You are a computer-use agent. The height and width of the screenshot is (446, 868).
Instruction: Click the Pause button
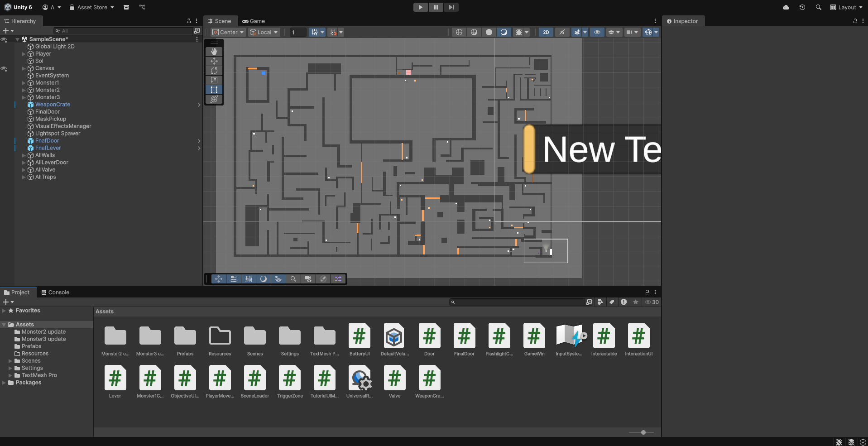tap(436, 7)
